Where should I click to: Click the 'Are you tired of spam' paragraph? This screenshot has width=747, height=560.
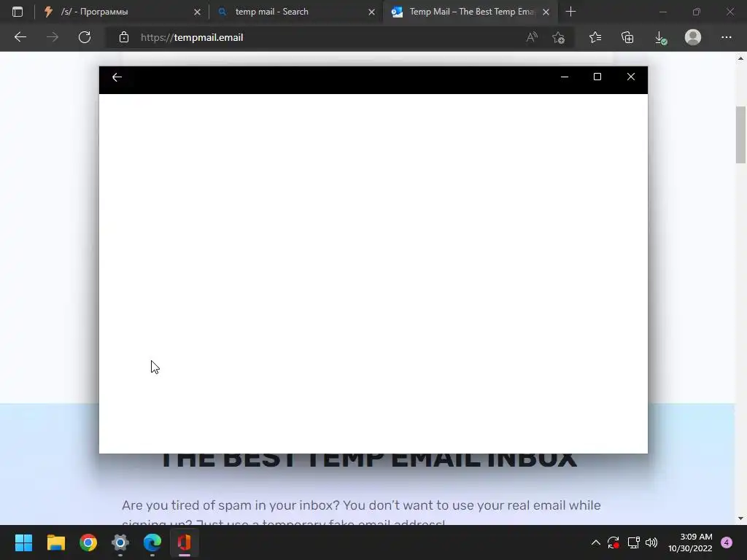coord(361,514)
